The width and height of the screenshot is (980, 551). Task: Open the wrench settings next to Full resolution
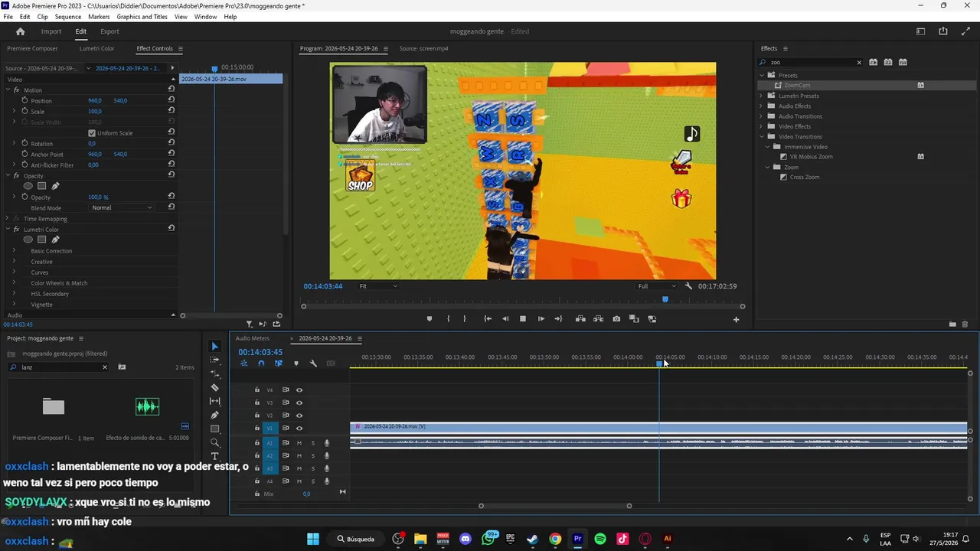689,286
